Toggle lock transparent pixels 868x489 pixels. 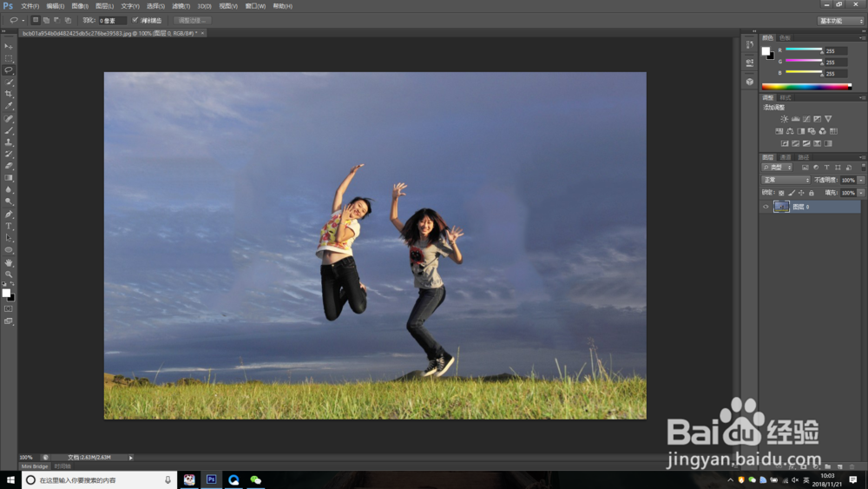(781, 193)
